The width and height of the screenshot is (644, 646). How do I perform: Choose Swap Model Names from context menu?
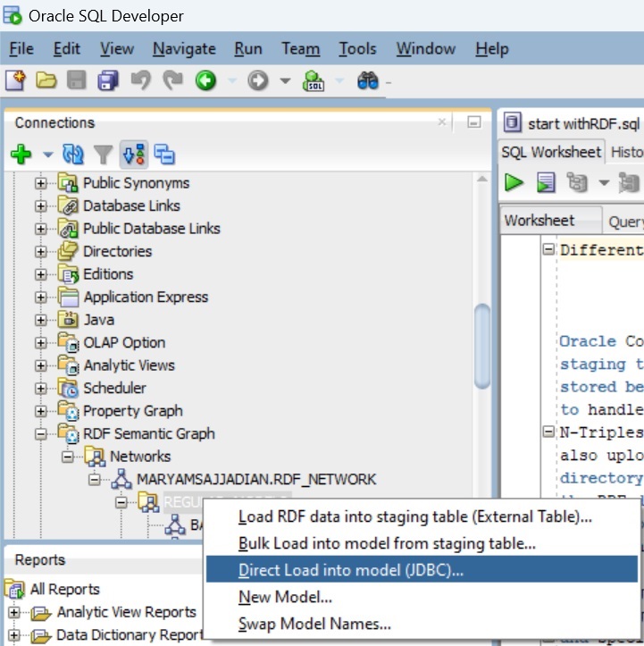(x=422, y=624)
